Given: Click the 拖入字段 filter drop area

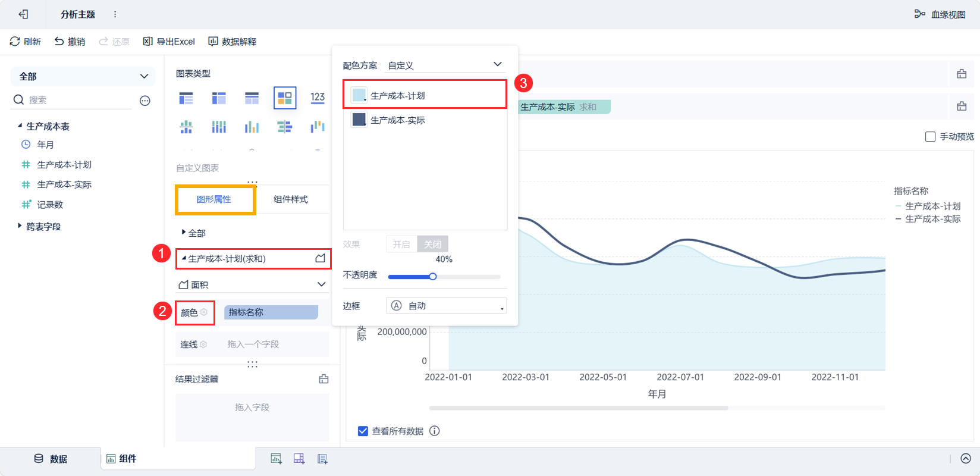Looking at the screenshot, I should [x=252, y=417].
